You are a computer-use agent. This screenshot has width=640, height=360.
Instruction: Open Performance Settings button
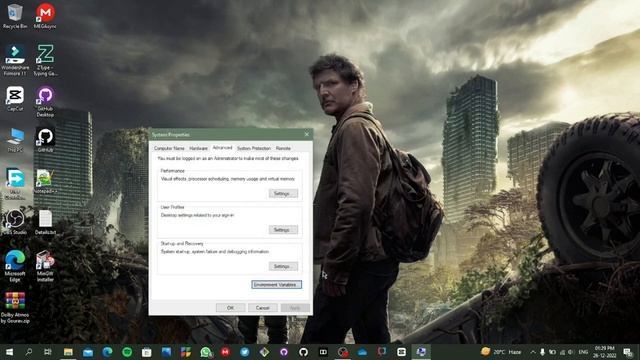click(283, 193)
